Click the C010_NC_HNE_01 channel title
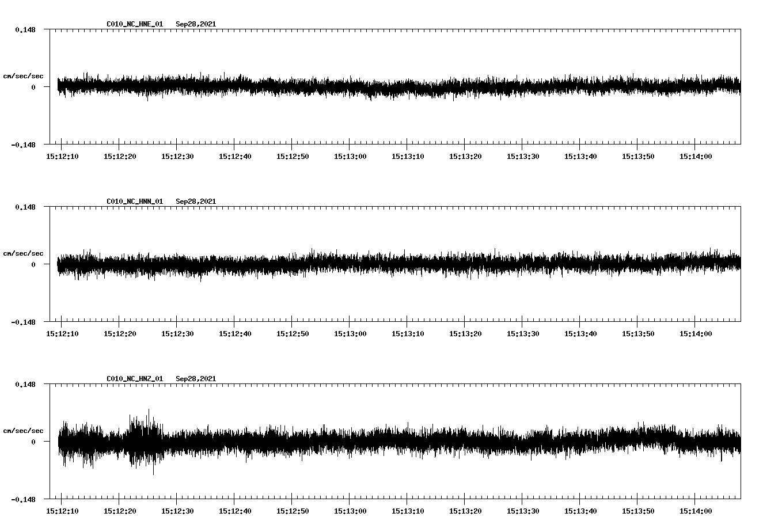Image resolution: width=782 pixels, height=532 pixels. point(135,24)
